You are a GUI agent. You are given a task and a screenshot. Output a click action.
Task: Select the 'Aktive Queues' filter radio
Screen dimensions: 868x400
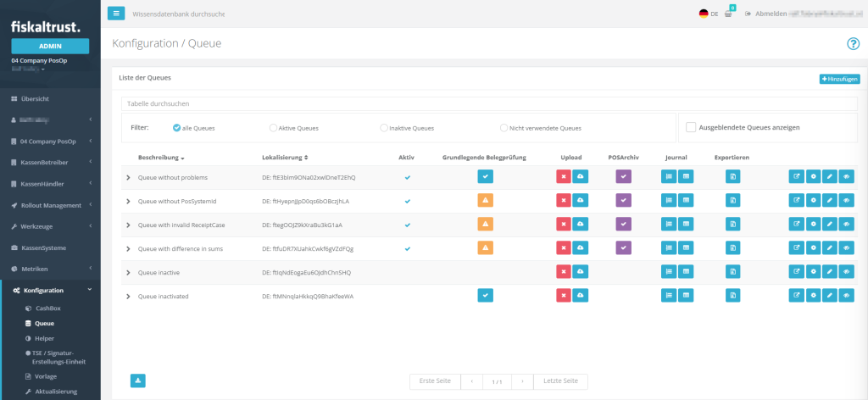tap(273, 128)
